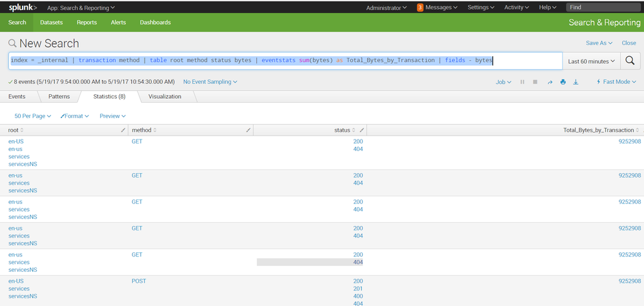Sort by root column
The width and height of the screenshot is (644, 306).
click(16, 130)
